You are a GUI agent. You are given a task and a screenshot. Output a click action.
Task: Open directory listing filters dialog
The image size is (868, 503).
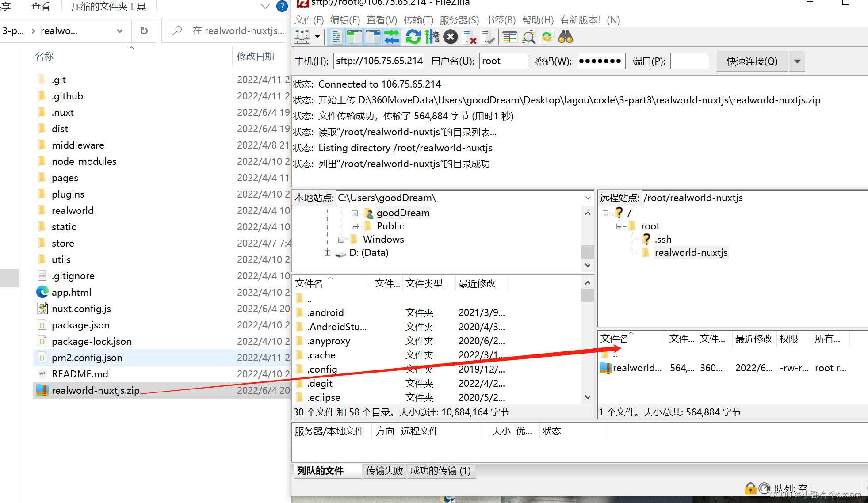coord(510,37)
